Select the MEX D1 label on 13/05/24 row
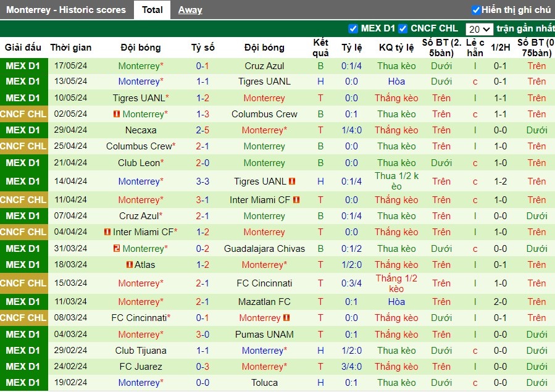Image resolution: width=555 pixels, height=392 pixels. coord(23,81)
